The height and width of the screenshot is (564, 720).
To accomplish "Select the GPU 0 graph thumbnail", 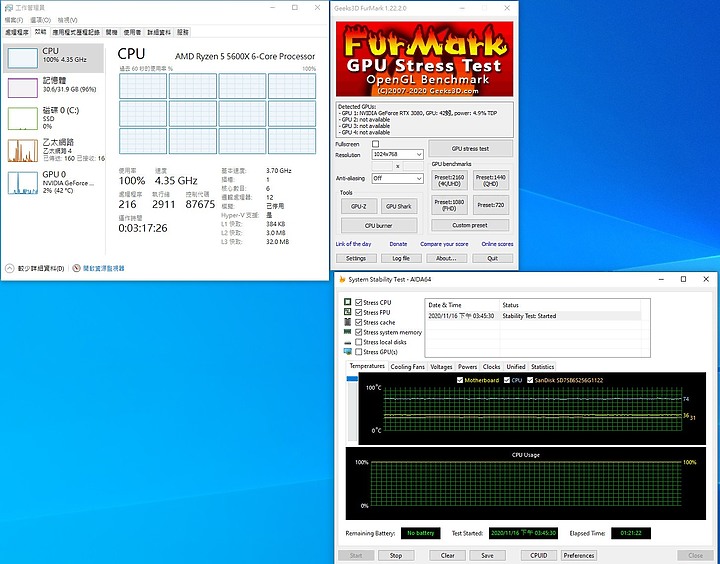I will [22, 182].
